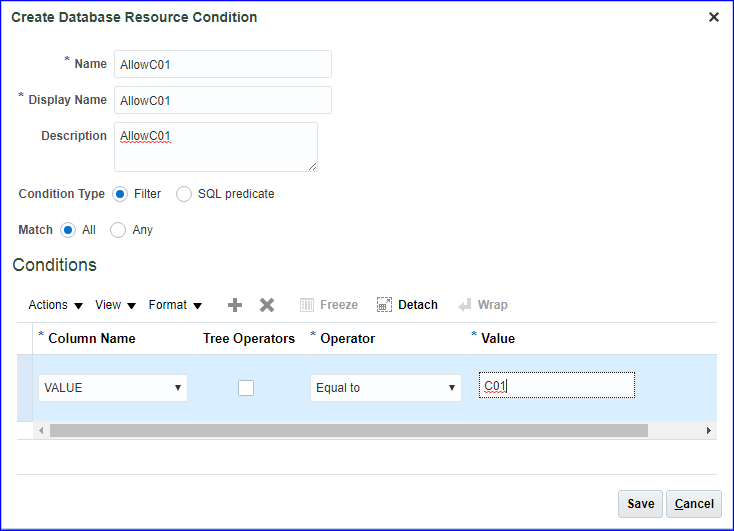
Task: Tick the Tree Operators checkbox
Action: click(x=246, y=388)
